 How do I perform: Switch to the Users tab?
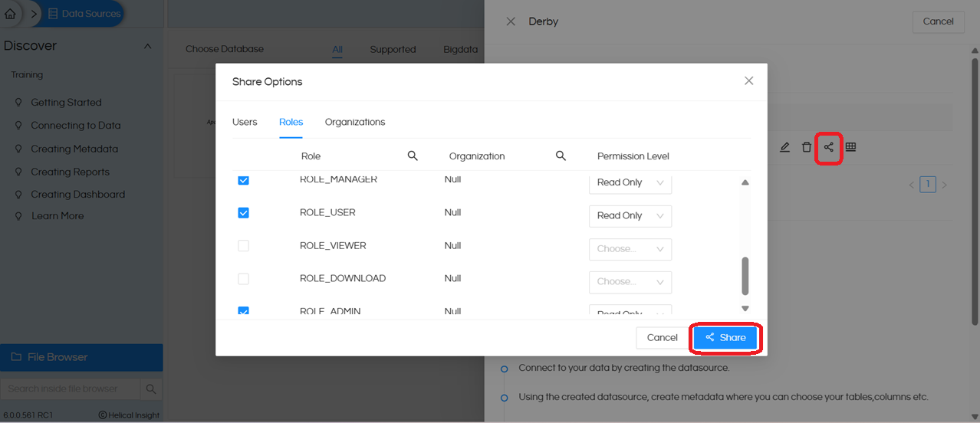(x=245, y=122)
